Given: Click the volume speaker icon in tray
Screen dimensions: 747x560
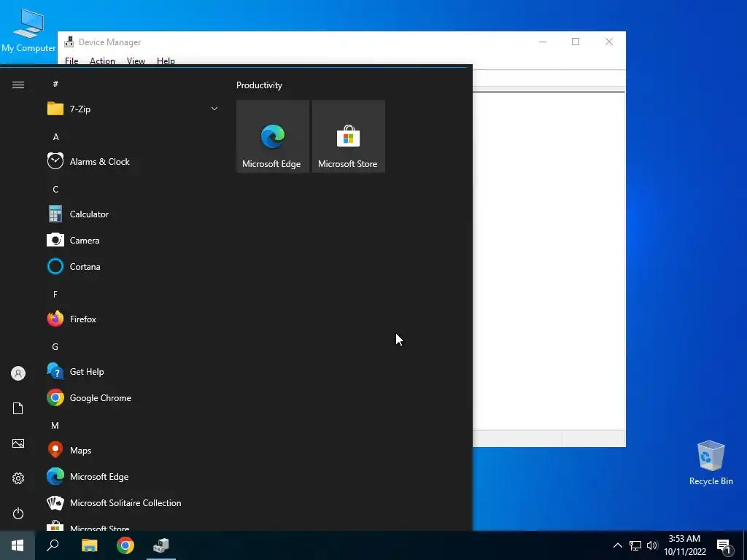Looking at the screenshot, I should (x=651, y=545).
